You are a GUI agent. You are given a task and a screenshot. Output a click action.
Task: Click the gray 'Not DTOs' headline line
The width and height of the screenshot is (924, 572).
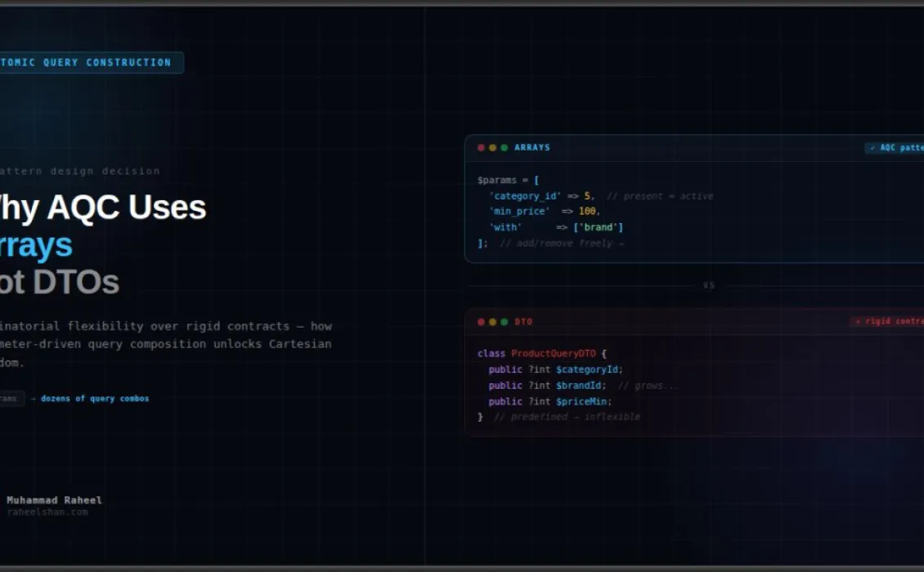click(x=60, y=282)
